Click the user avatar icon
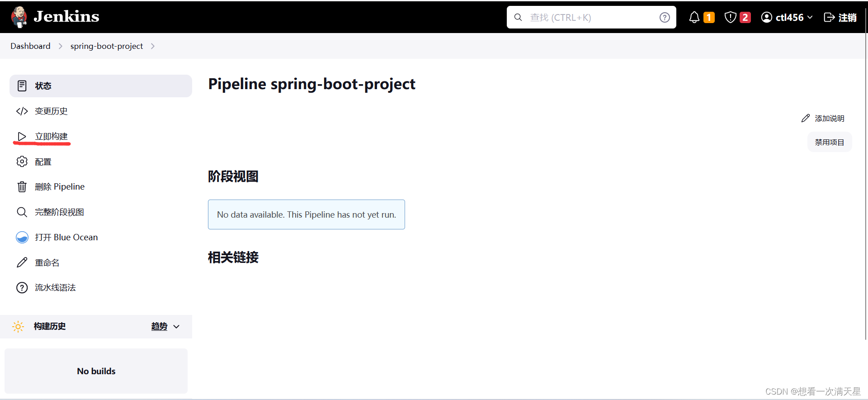The height and width of the screenshot is (400, 868). point(767,17)
